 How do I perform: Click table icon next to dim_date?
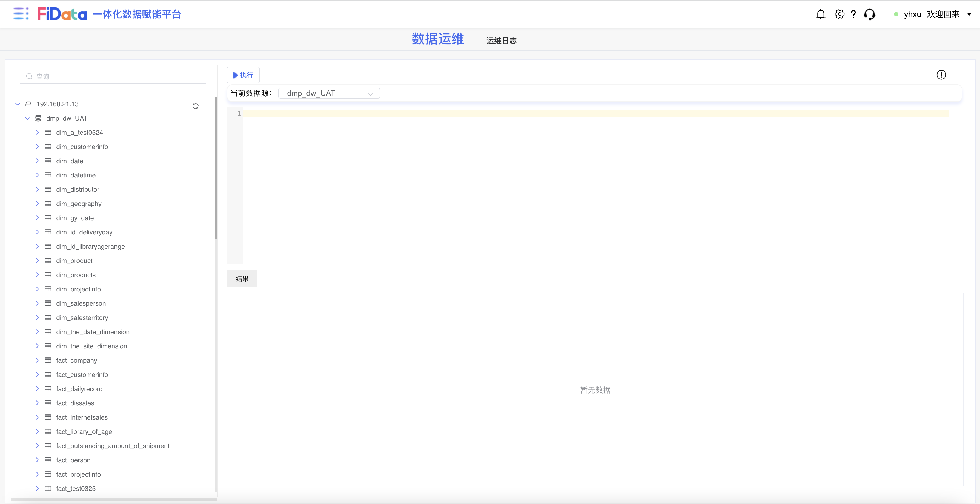tap(48, 161)
